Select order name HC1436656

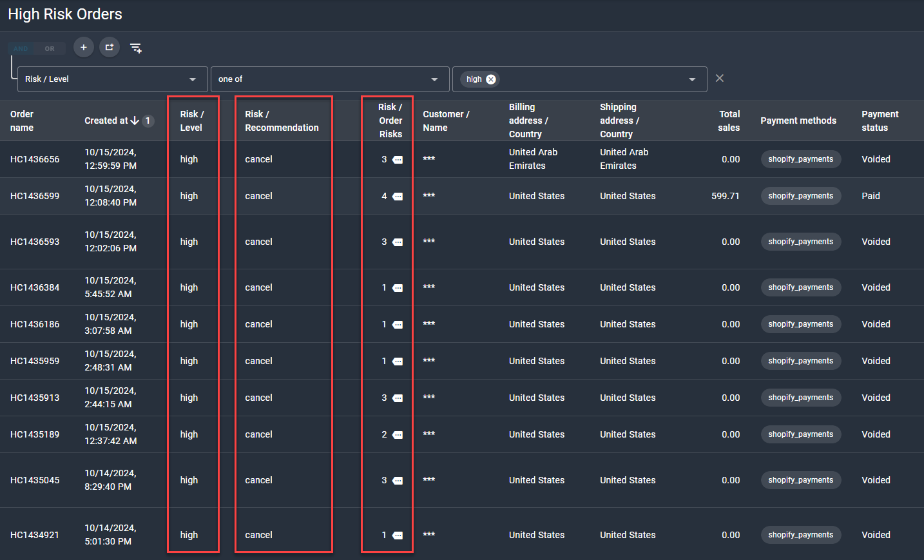point(35,159)
